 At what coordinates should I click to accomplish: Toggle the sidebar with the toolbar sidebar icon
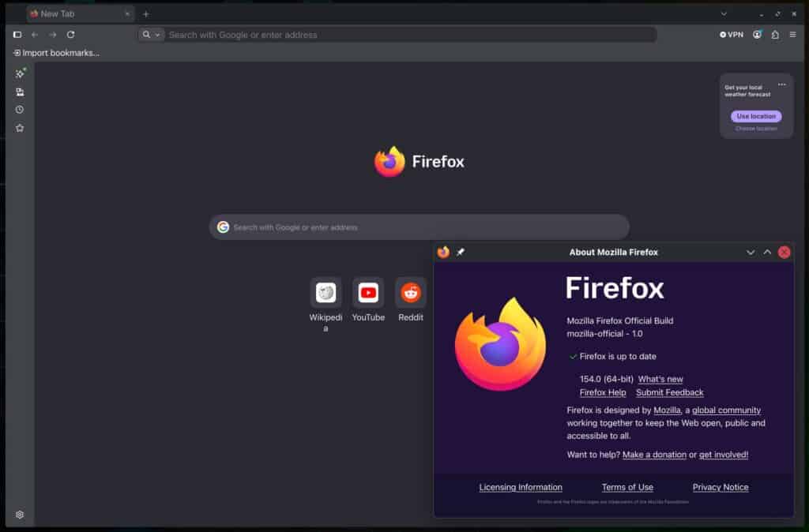pyautogui.click(x=17, y=35)
